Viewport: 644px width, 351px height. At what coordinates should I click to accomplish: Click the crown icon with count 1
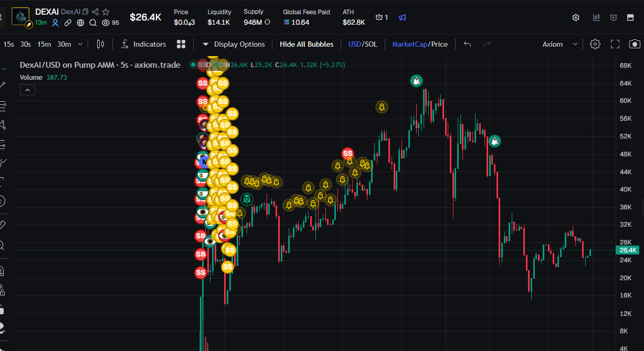[x=382, y=17]
